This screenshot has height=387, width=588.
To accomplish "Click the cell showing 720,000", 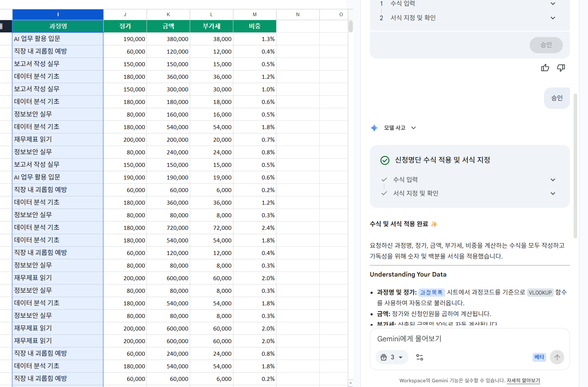I will coord(168,228).
